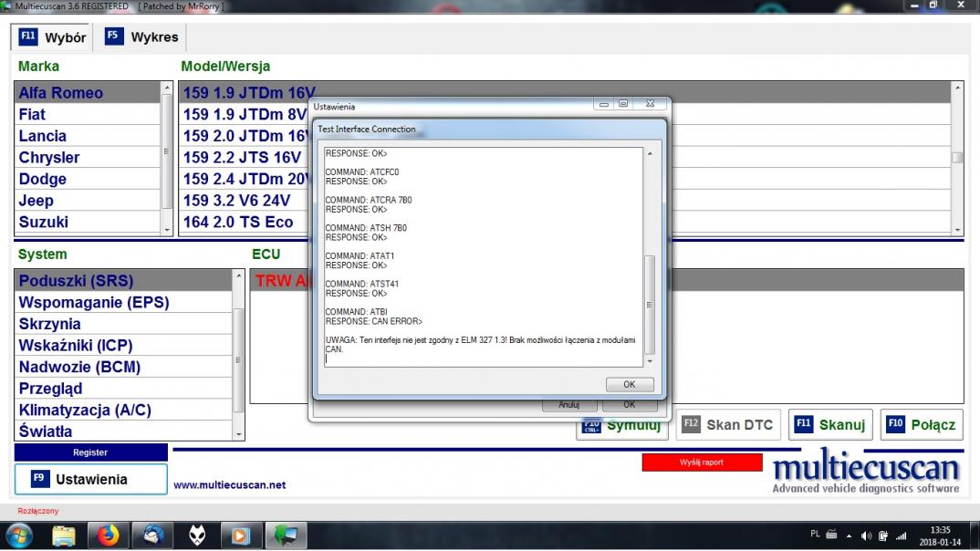Choose Wskaźniki (ICP) system
Viewport: 980px width, 551px height.
123,346
